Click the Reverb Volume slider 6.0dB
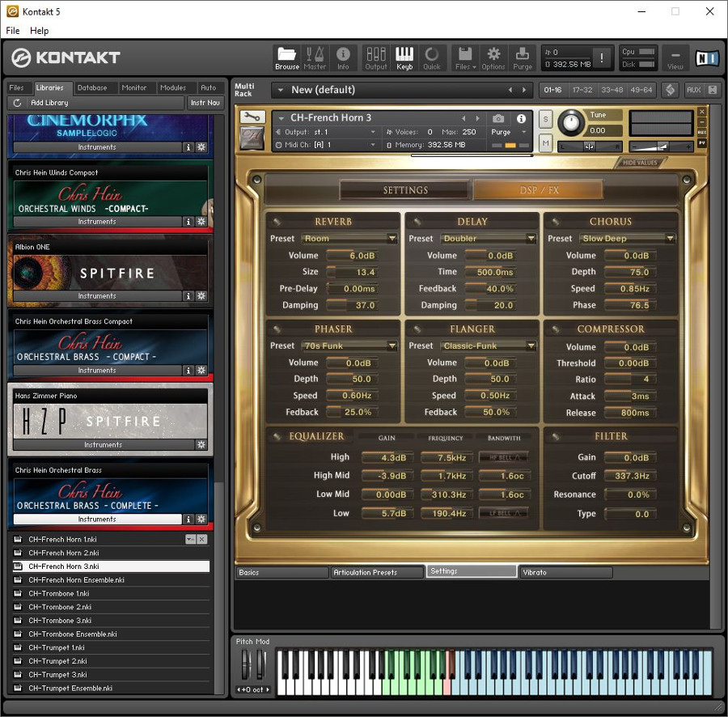 tap(353, 256)
